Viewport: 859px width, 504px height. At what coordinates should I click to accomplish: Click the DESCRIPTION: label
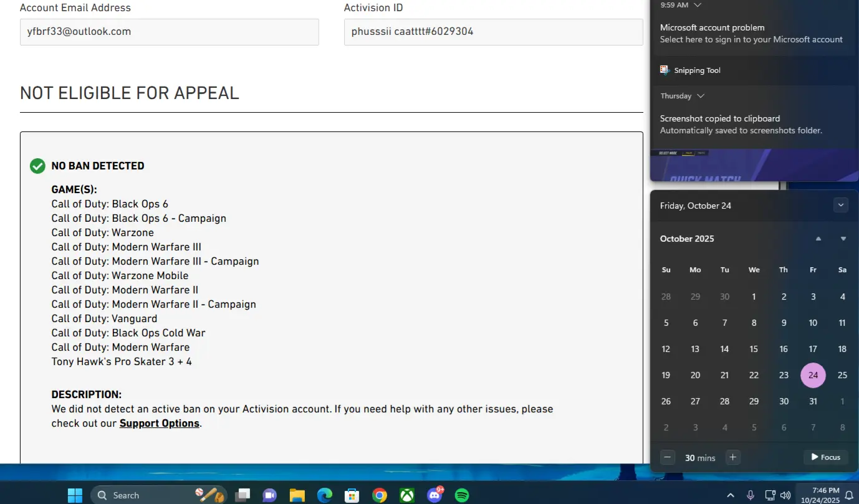(87, 394)
